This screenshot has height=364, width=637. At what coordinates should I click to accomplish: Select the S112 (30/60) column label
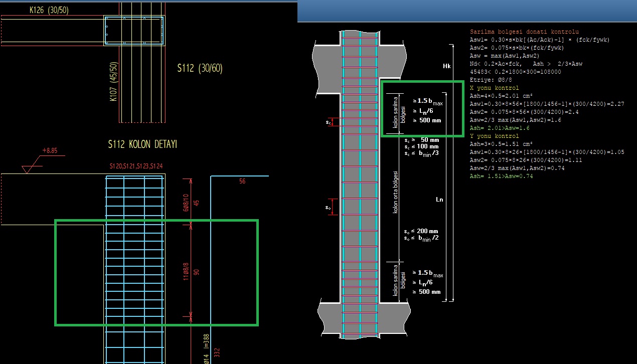[x=200, y=69]
